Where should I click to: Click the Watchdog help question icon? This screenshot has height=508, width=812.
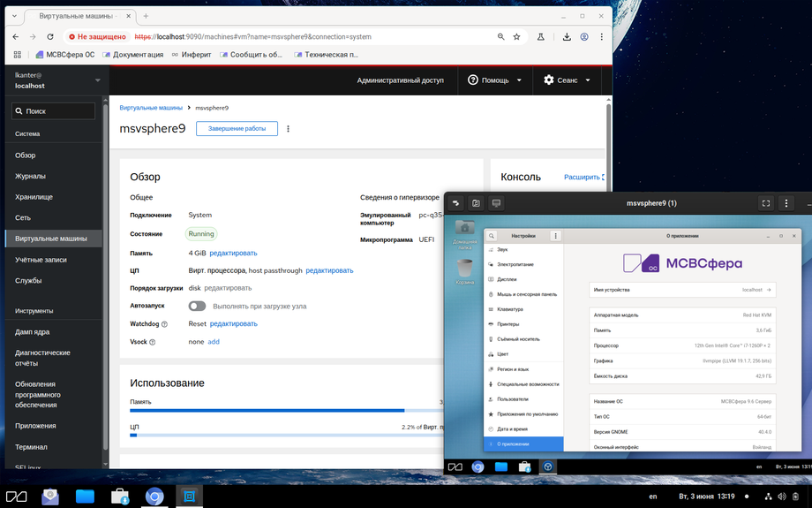[164, 324]
